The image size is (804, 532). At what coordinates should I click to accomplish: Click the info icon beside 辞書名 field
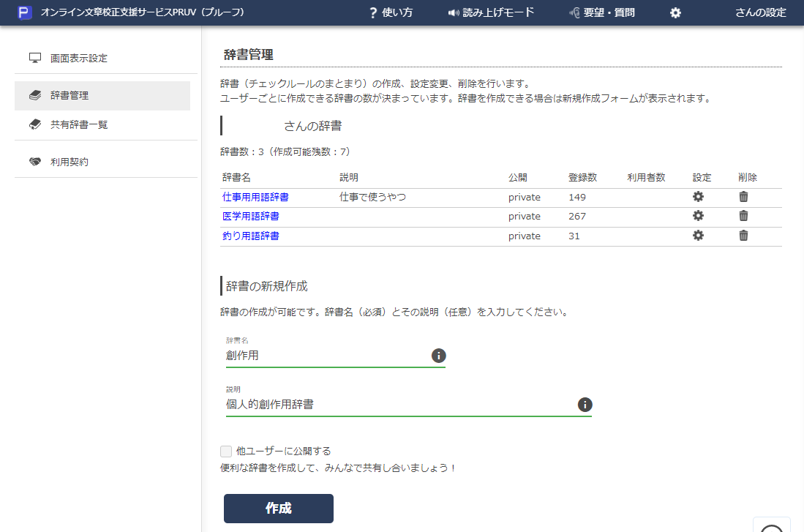pos(438,357)
